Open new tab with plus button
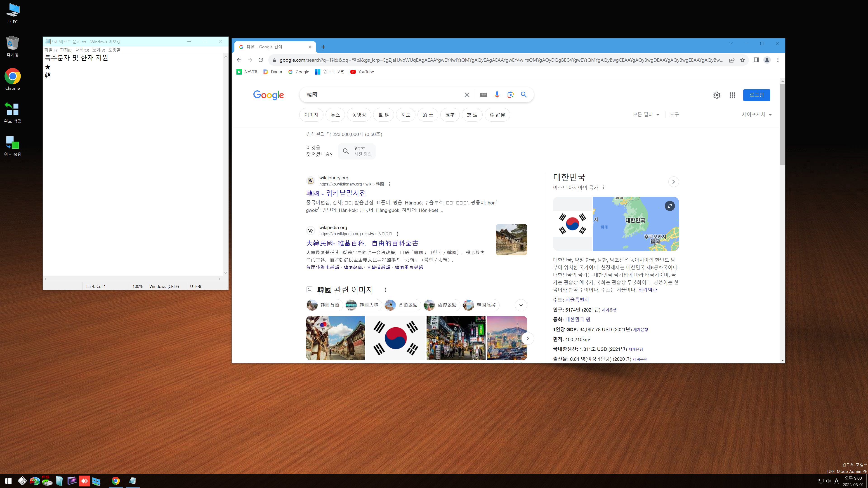The height and width of the screenshot is (488, 868). [323, 47]
